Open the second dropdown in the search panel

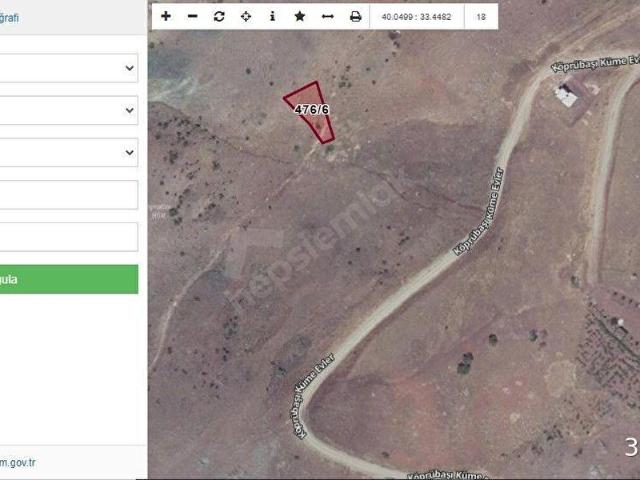68,110
